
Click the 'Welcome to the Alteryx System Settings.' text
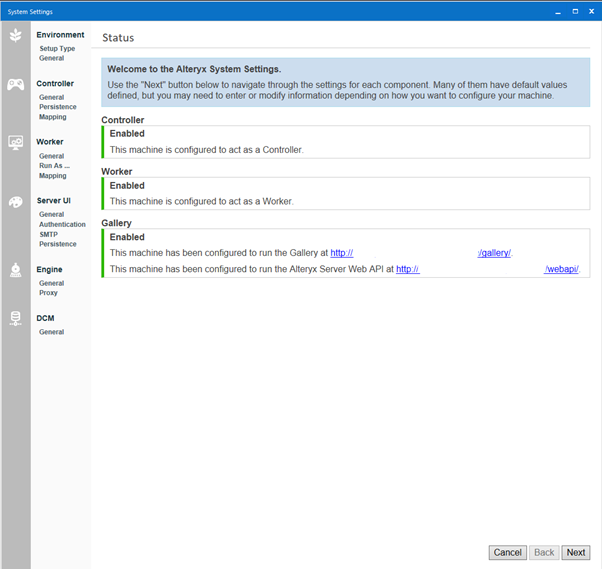(194, 69)
